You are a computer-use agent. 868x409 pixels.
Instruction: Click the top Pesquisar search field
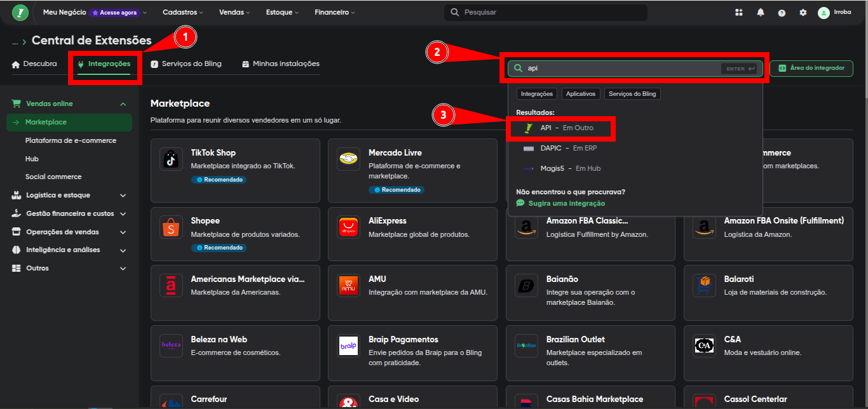click(x=546, y=12)
